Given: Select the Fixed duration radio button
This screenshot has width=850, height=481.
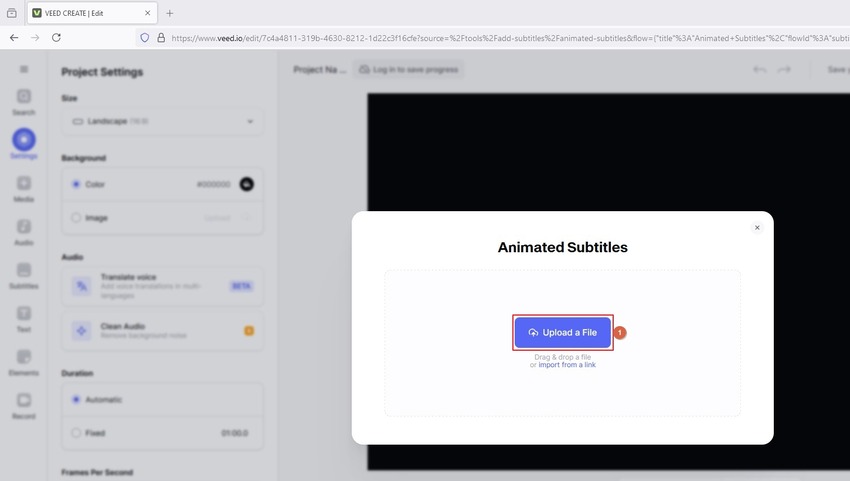Looking at the screenshot, I should (76, 433).
